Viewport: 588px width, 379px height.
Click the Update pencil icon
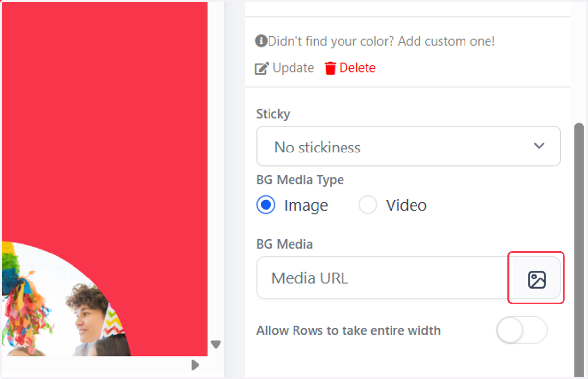pyautogui.click(x=262, y=68)
